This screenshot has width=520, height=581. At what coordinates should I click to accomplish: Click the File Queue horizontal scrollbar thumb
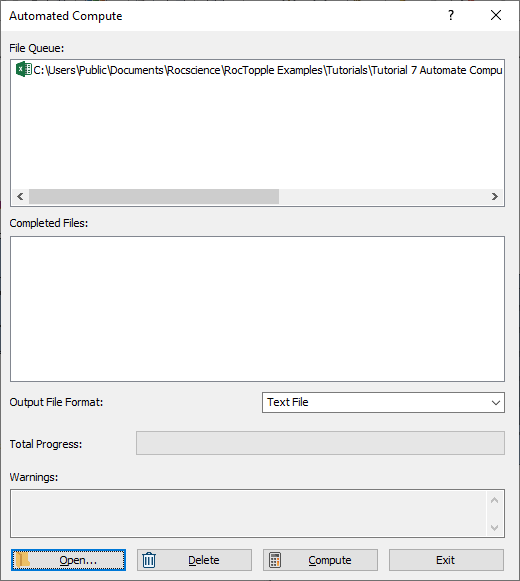coord(154,196)
